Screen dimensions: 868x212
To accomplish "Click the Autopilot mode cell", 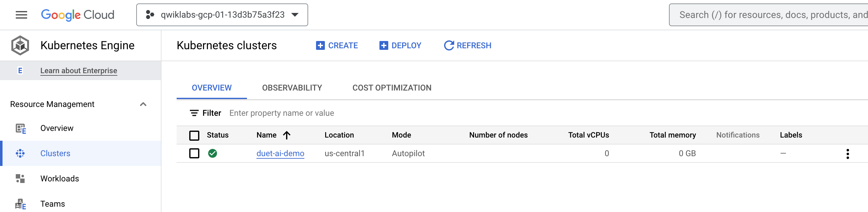I will coord(408,153).
